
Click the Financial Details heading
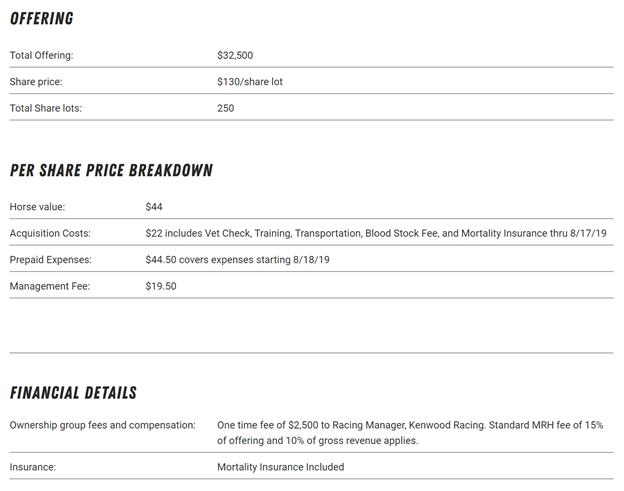73,393
